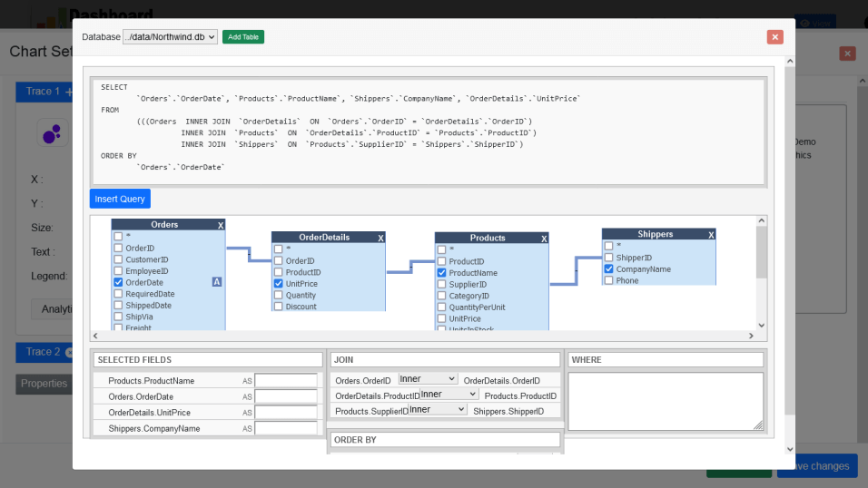Check the Orders CustomerID field
The image size is (868, 488).
tap(118, 259)
